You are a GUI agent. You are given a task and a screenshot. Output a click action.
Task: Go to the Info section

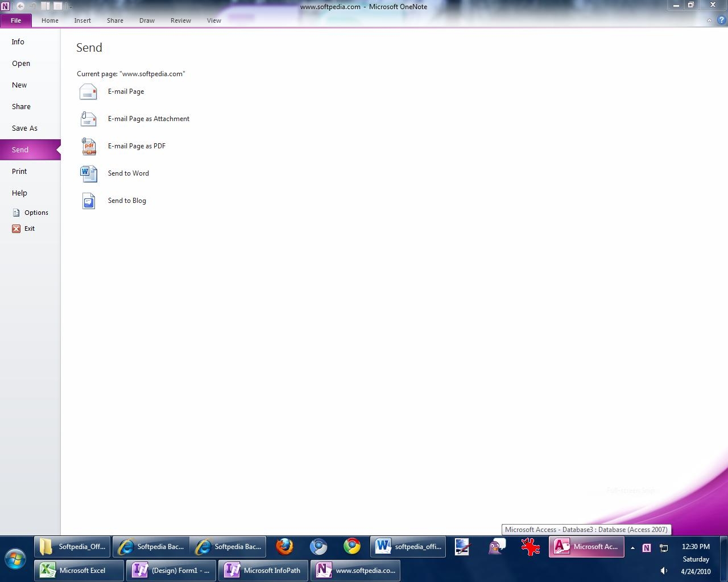18,42
